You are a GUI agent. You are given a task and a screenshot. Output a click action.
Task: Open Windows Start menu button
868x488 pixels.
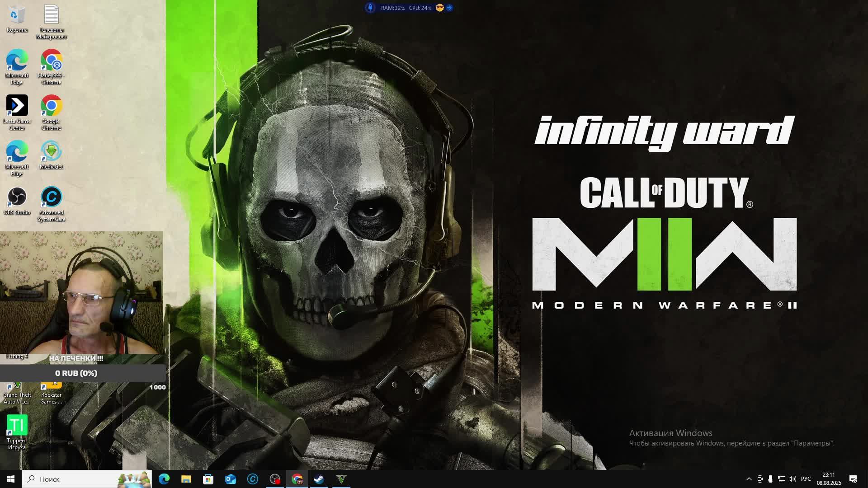click(11, 479)
